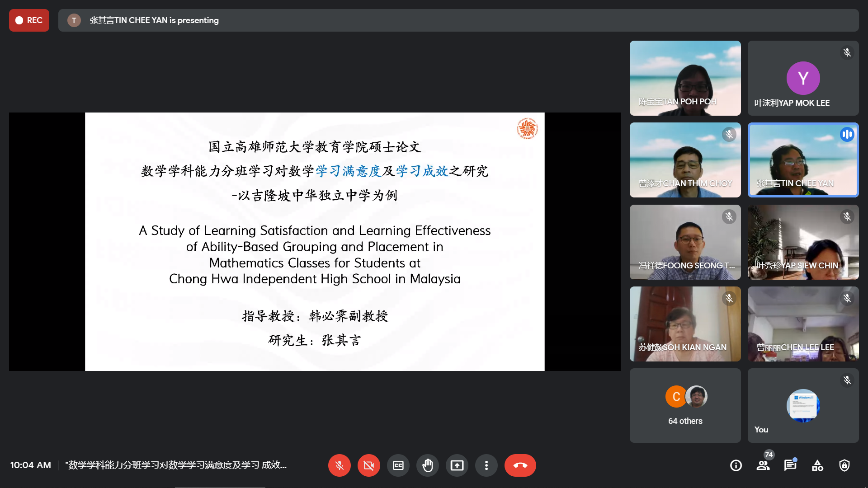Screen dimensions: 868x488
Task: Click the name label '叶沫利YAP MOK LEE'
Action: click(792, 103)
